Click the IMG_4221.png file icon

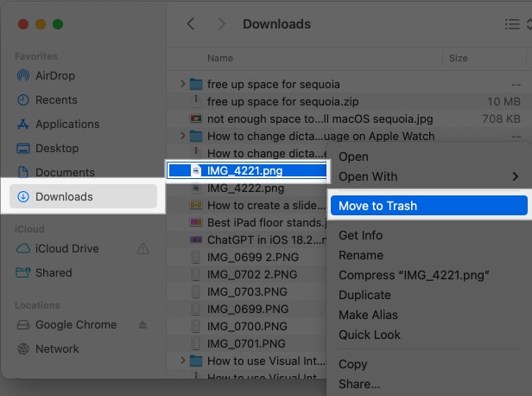pyautogui.click(x=196, y=170)
